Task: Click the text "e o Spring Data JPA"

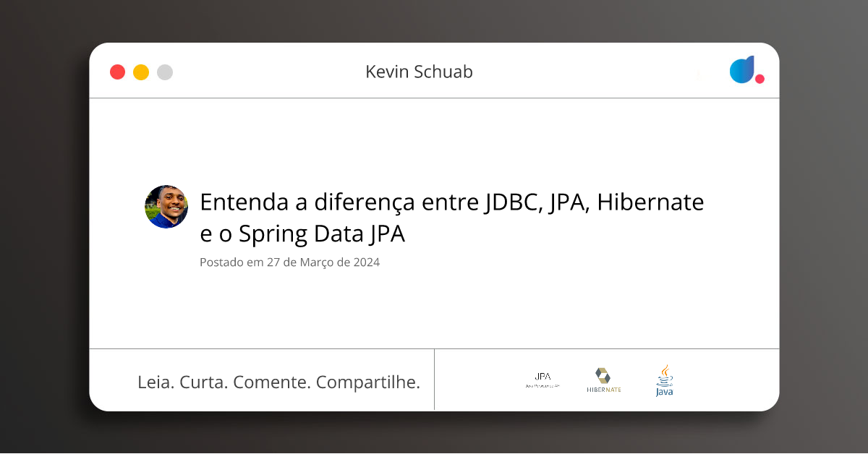Action: coord(302,235)
